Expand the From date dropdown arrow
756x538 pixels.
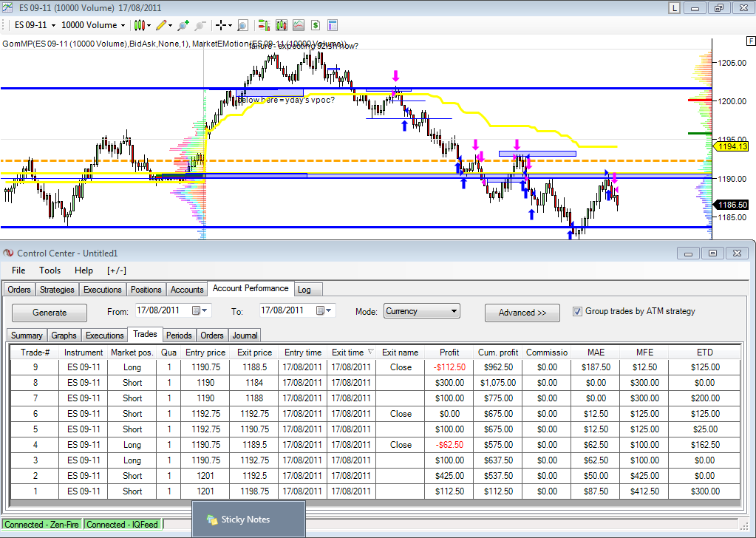click(205, 310)
